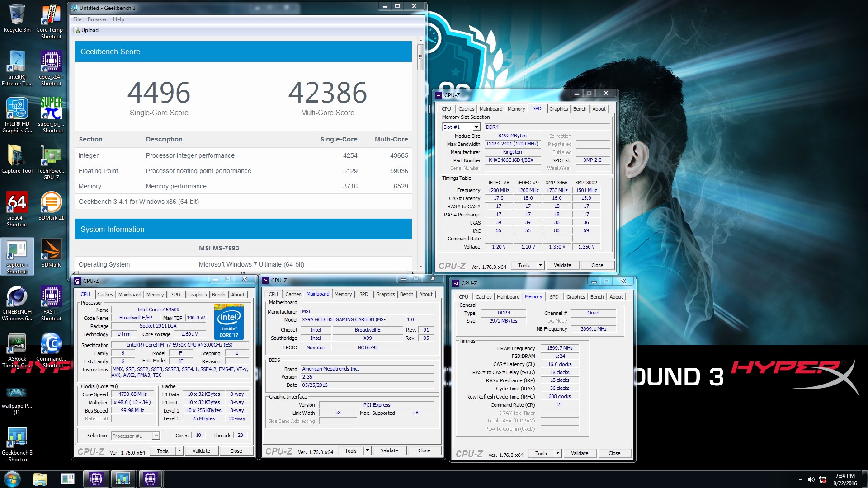Open File Explorer from the taskbar

pyautogui.click(x=40, y=479)
